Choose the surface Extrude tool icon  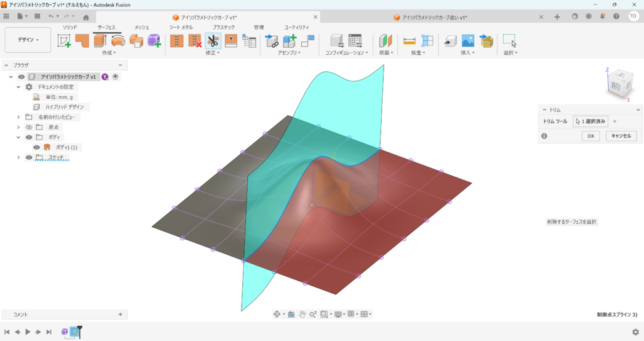coord(100,41)
